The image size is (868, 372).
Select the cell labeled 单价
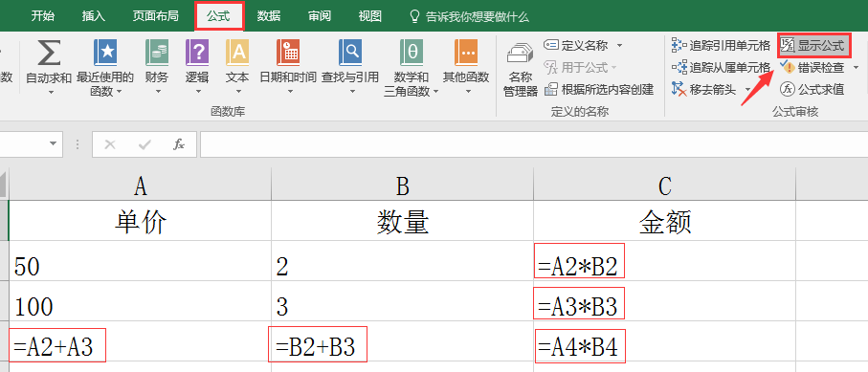(x=140, y=220)
